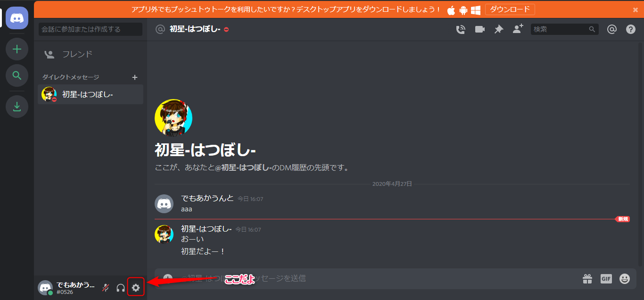Add friends to the DM
644x300 pixels.
click(x=518, y=29)
